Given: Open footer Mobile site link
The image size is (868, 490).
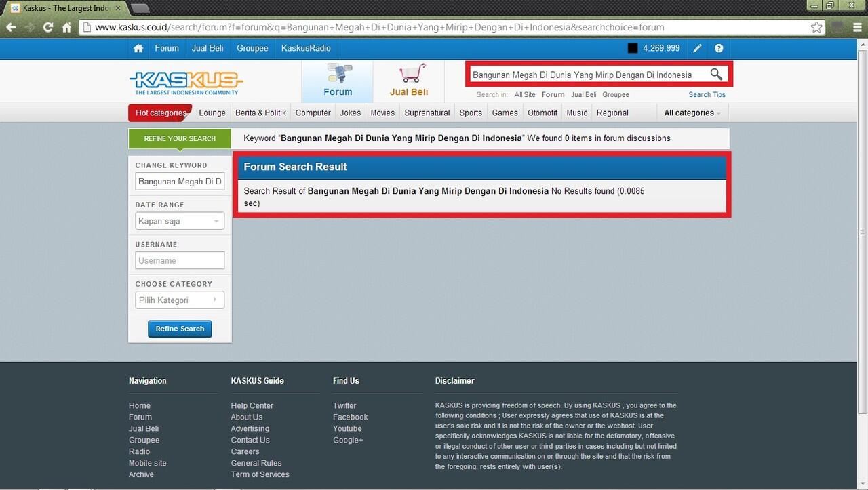Looking at the screenshot, I should (x=147, y=463).
